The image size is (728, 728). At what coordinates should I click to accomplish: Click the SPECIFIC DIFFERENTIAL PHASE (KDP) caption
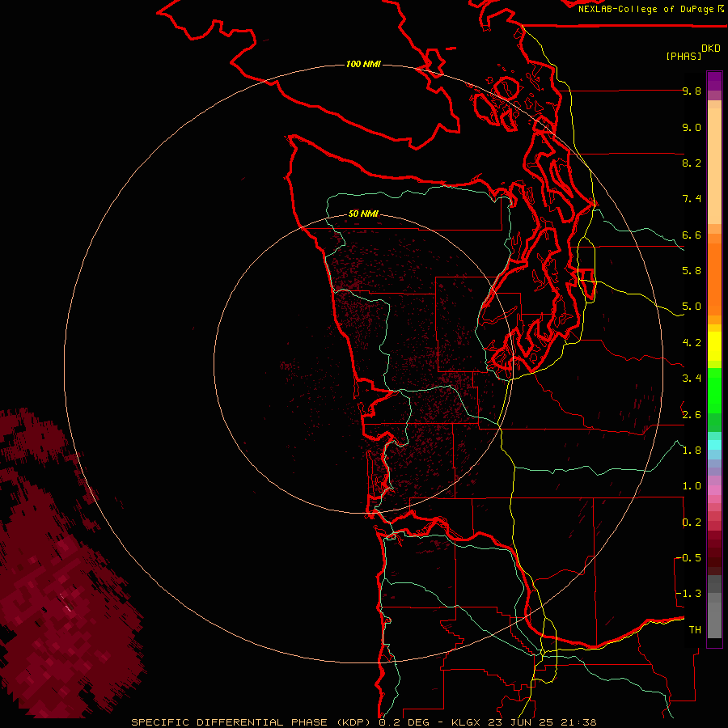251,722
